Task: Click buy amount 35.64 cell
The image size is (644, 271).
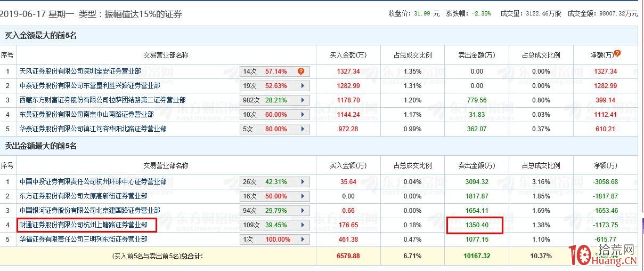Action: pyautogui.click(x=348, y=182)
